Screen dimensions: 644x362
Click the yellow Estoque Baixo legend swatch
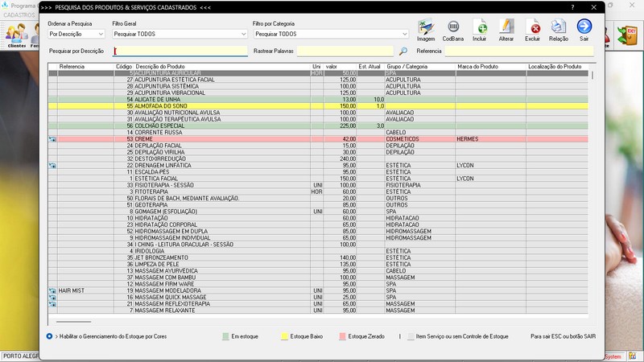click(x=284, y=336)
